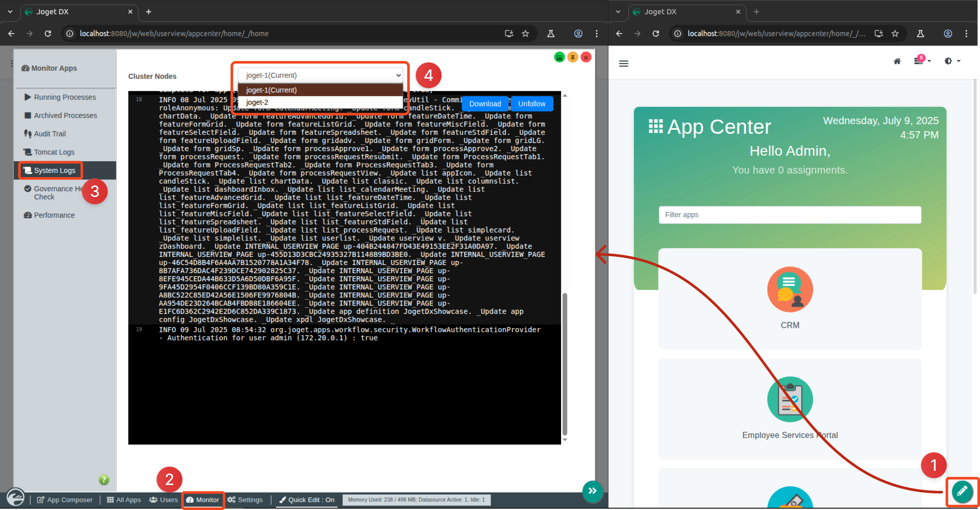Click green pencil quick edit button

tap(962, 491)
